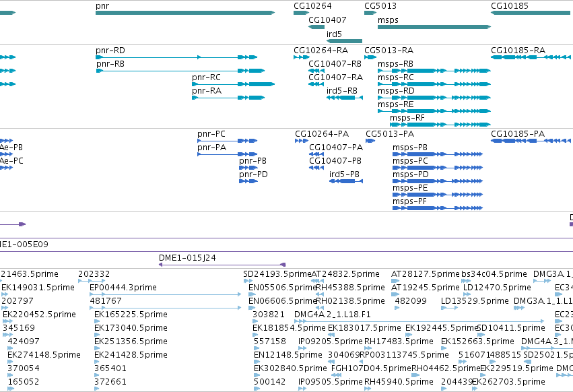Image resolution: width=573 pixels, height=392 pixels.
Task: Click transcript msps-RC
Action: 434,84
